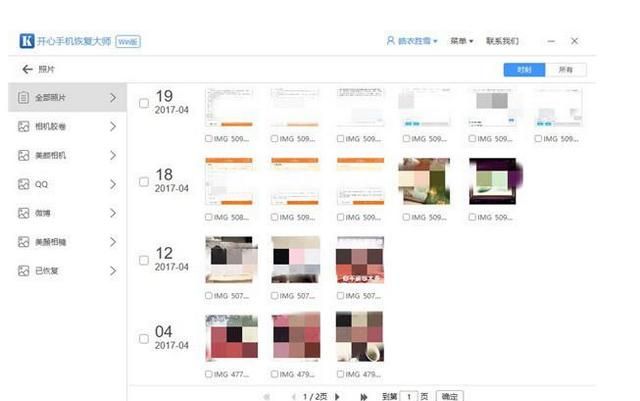The image size is (640, 401).
Task: Click the picture icon beside 已恢复
Action: pyautogui.click(x=23, y=271)
